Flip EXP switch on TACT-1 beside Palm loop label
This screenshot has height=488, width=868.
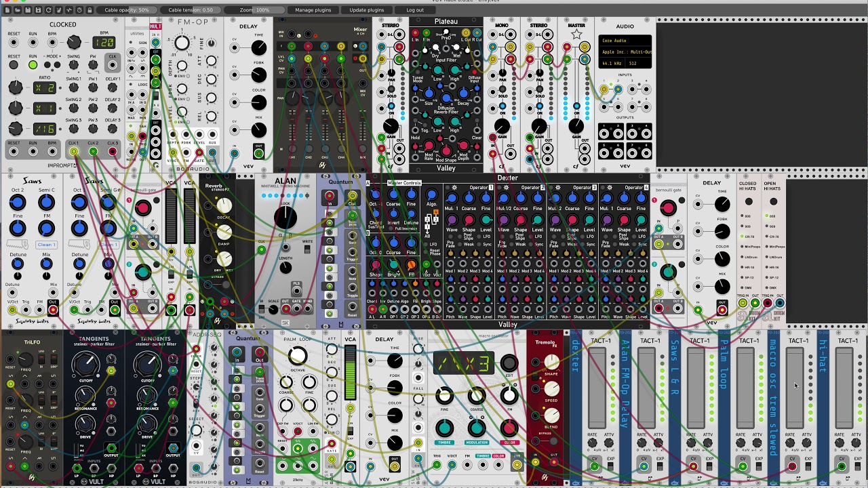point(759,466)
